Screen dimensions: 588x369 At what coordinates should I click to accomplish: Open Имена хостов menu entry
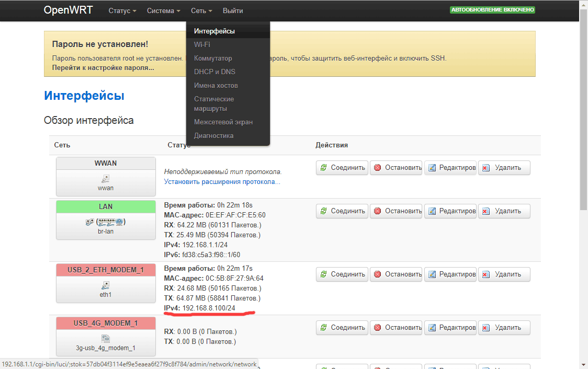pos(228,85)
